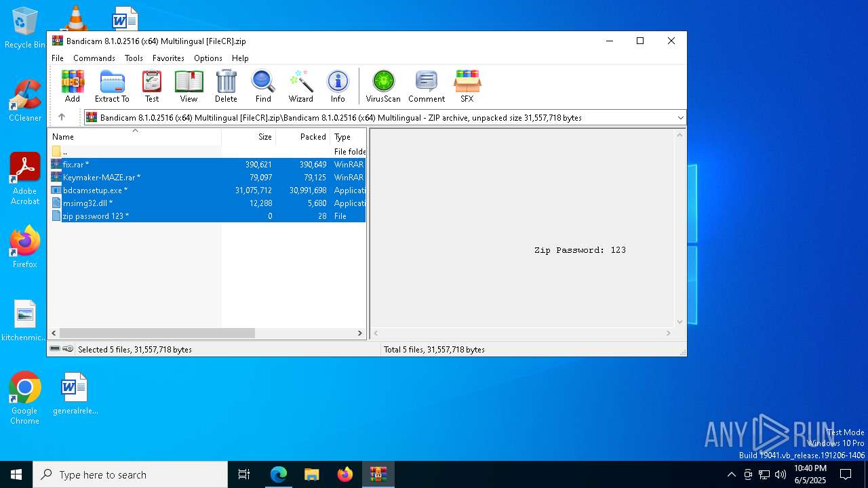Open the Windows Start menu

point(16,474)
